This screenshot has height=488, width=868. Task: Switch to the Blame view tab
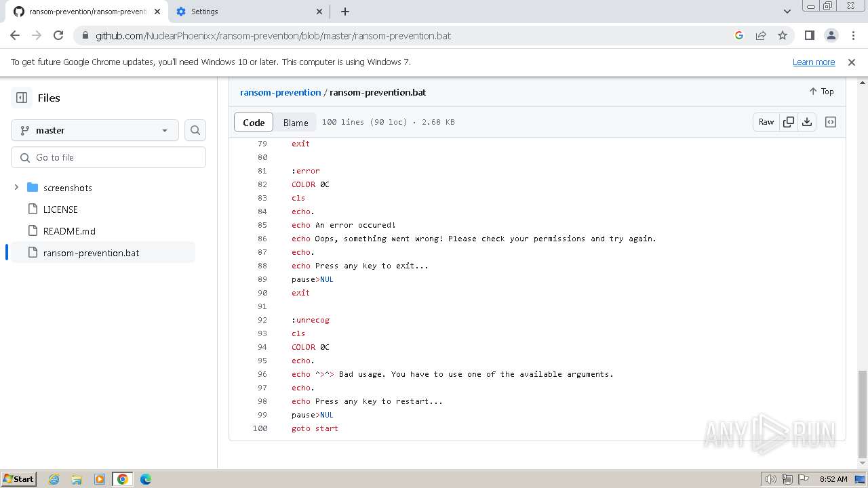[296, 123]
